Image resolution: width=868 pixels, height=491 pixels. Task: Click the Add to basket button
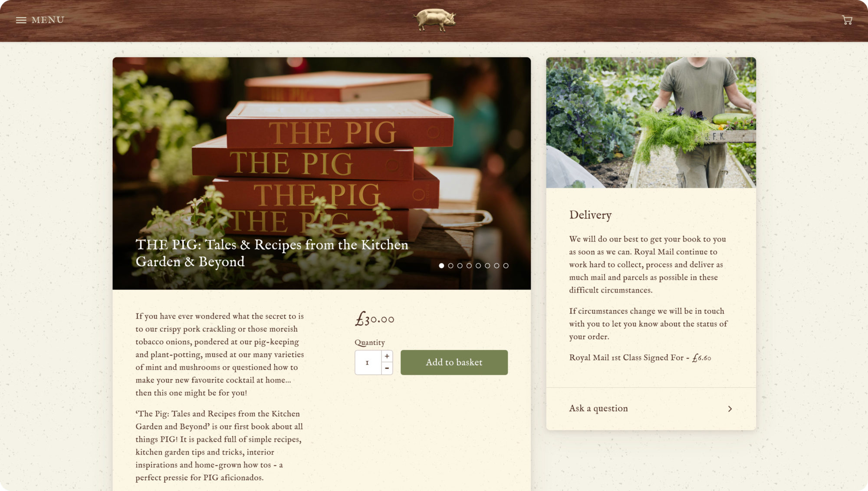point(454,362)
